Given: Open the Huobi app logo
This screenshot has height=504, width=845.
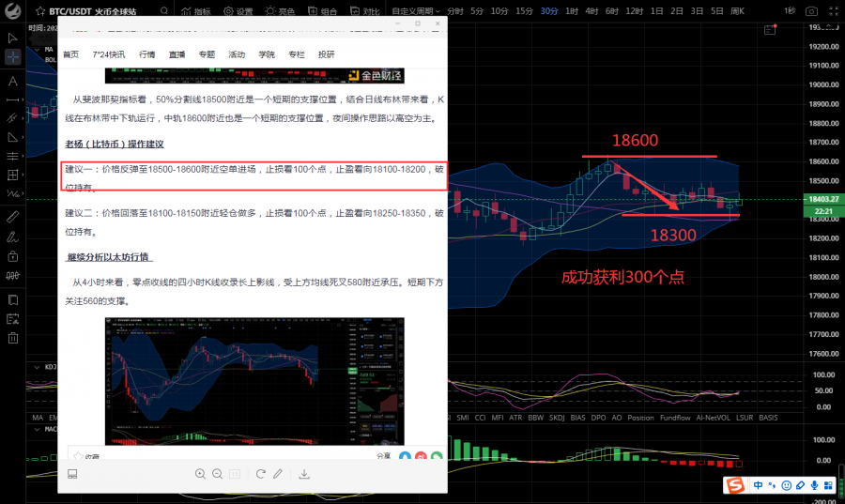Looking at the screenshot, I should (12, 10).
